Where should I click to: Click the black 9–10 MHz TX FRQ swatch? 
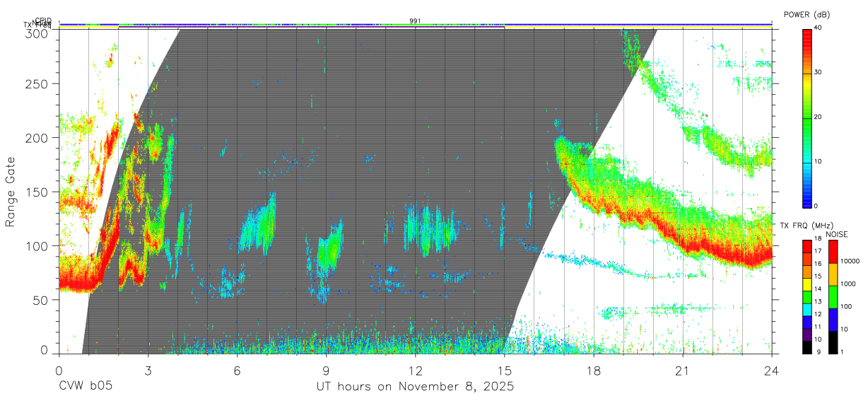coord(807,347)
